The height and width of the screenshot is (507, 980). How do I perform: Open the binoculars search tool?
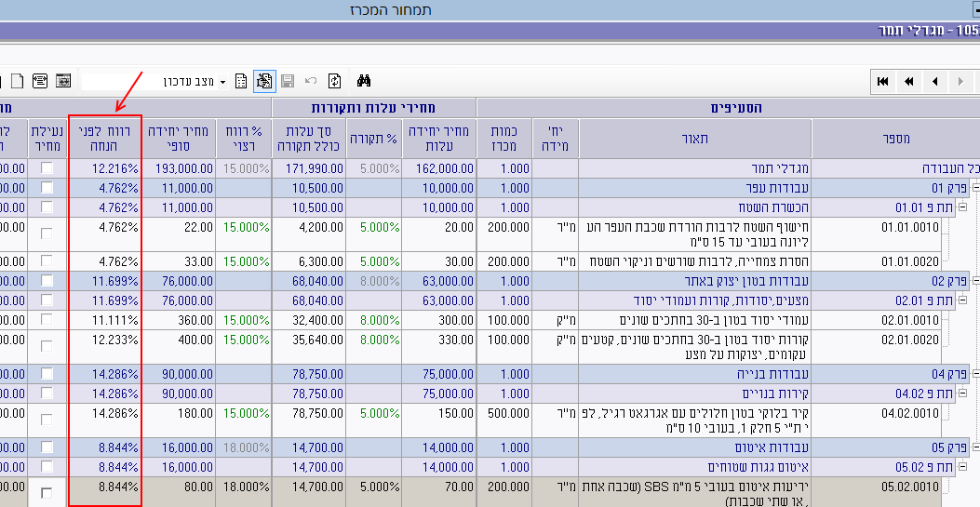(364, 81)
